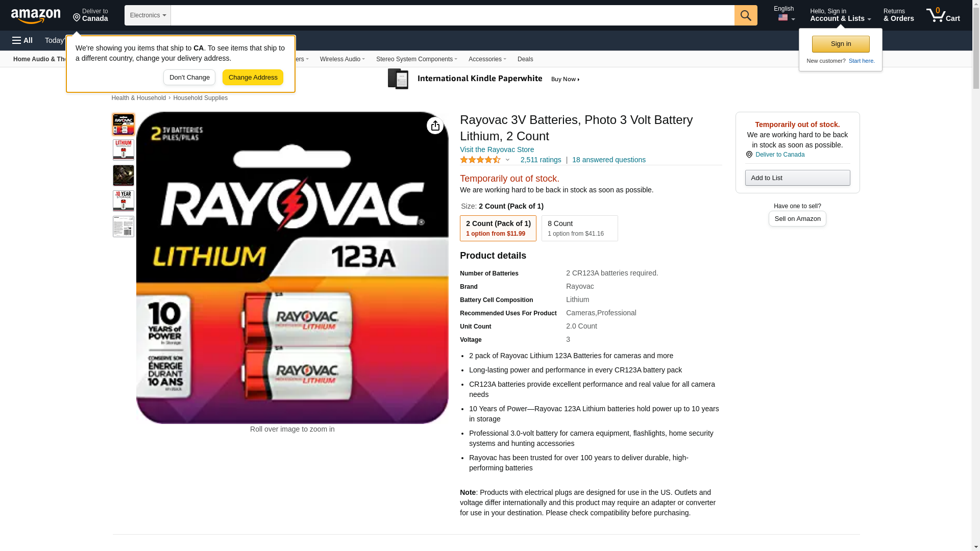Visit the Rayovac Store link
This screenshot has height=551, width=980.
(x=497, y=149)
